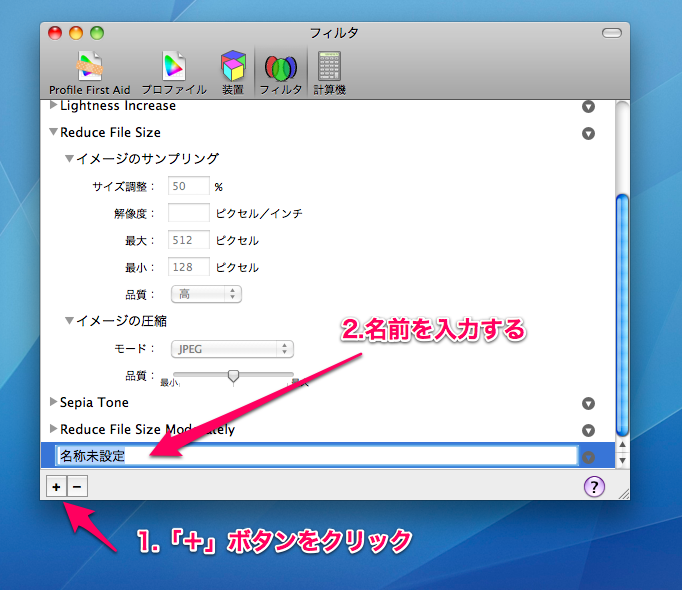Click the 品質 compression quality slider
Screen dimensions: 682x590
[x=233, y=375]
